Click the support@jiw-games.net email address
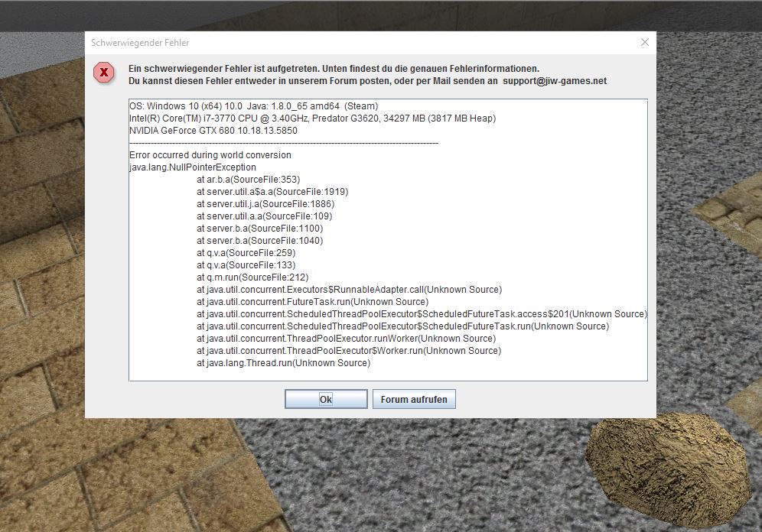The height and width of the screenshot is (532, 762). point(555,81)
